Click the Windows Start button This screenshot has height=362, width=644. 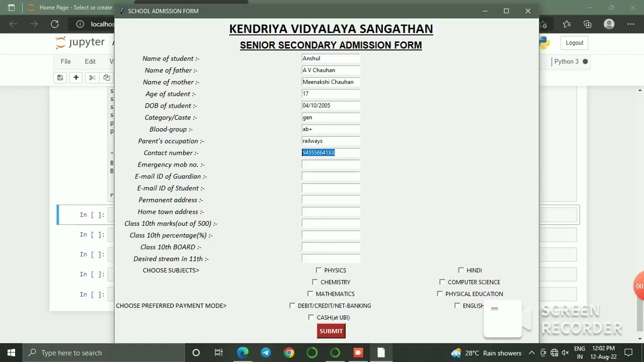(x=11, y=353)
